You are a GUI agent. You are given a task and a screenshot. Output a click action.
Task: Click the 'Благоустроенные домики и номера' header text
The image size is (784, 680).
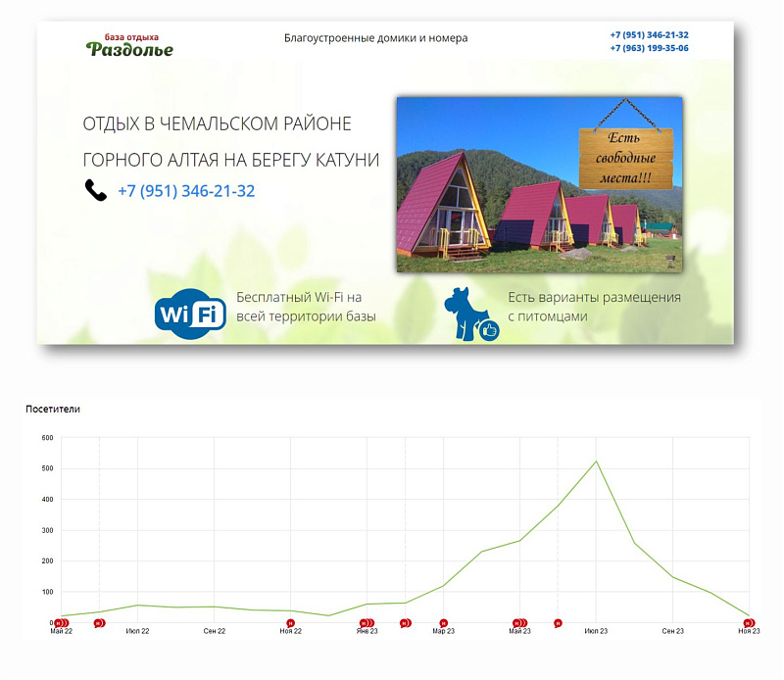pos(375,38)
